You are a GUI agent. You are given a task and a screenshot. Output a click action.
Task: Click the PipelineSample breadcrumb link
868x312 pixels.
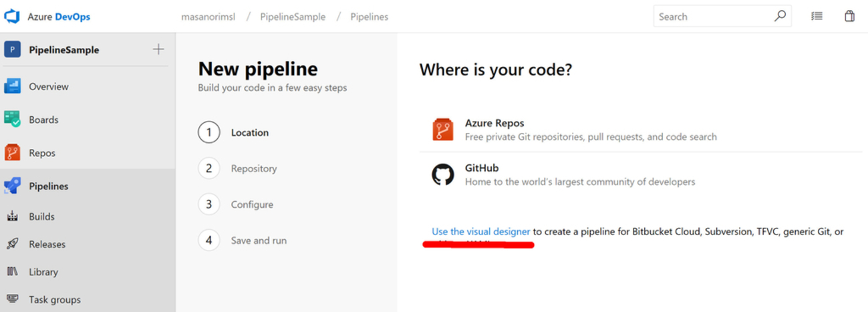(x=293, y=17)
